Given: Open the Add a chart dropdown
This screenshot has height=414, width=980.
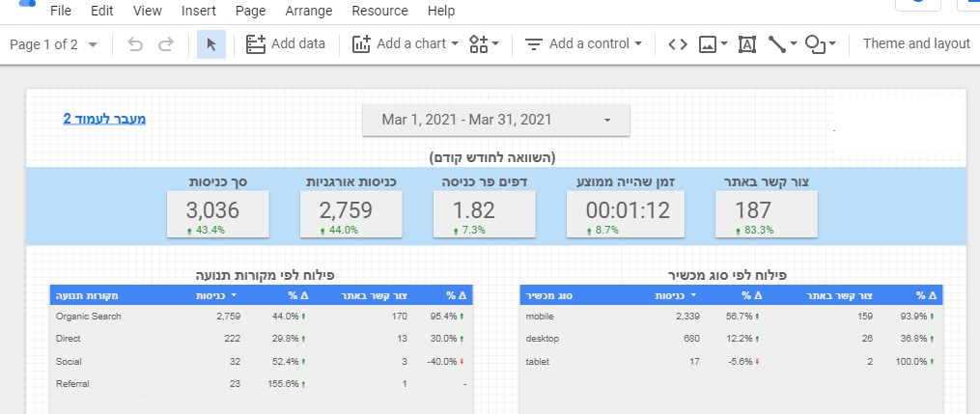Looking at the screenshot, I should (x=406, y=44).
